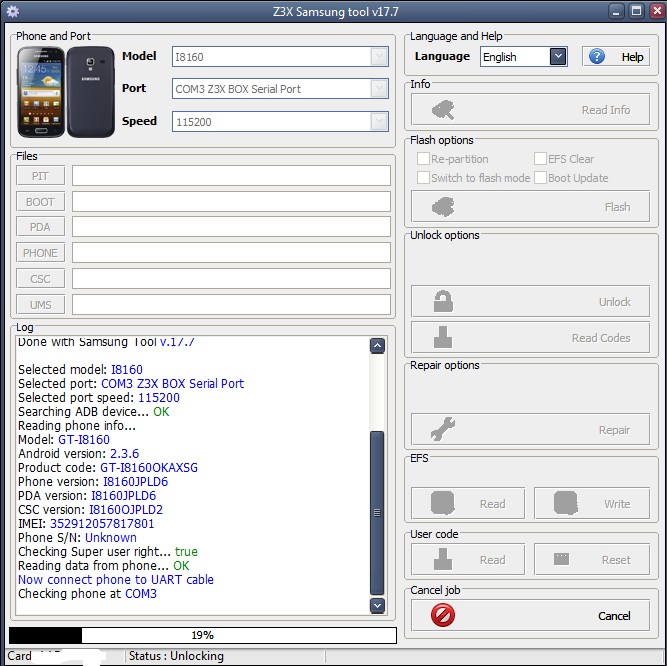The image size is (667, 666).
Task: Click the CSC file path field
Action: (231, 279)
